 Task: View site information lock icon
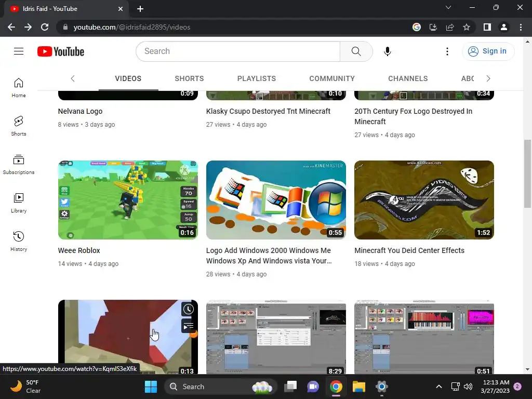[x=65, y=27]
